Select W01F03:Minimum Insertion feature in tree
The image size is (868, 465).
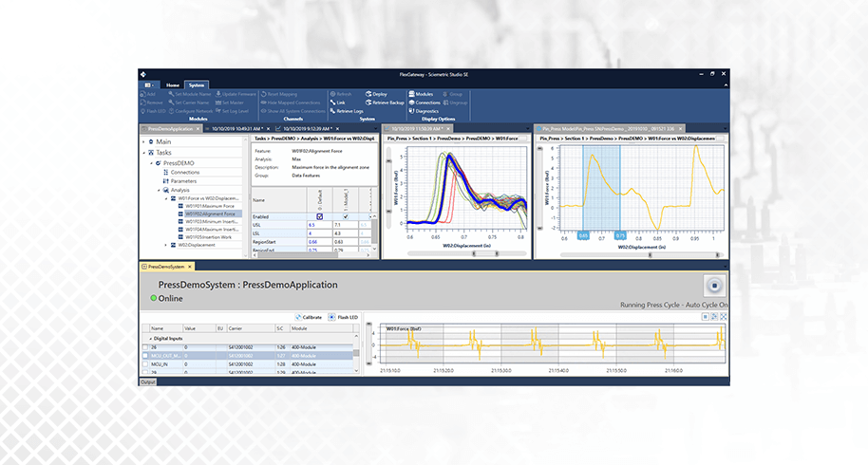[x=209, y=221]
